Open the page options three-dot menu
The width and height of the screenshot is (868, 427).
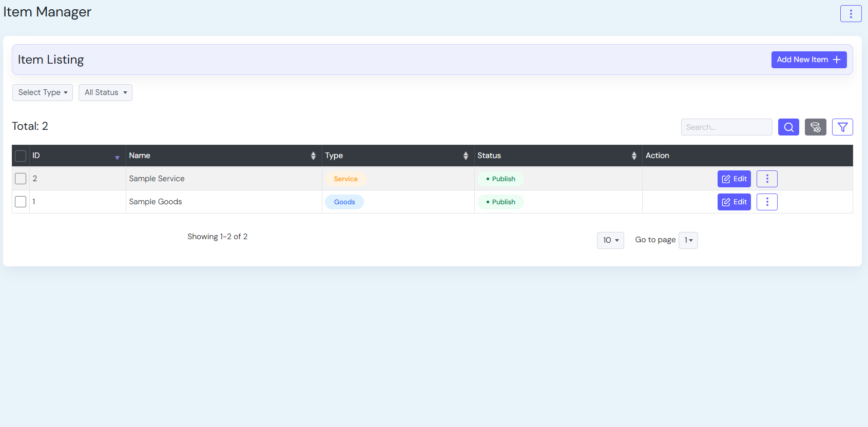tap(851, 14)
